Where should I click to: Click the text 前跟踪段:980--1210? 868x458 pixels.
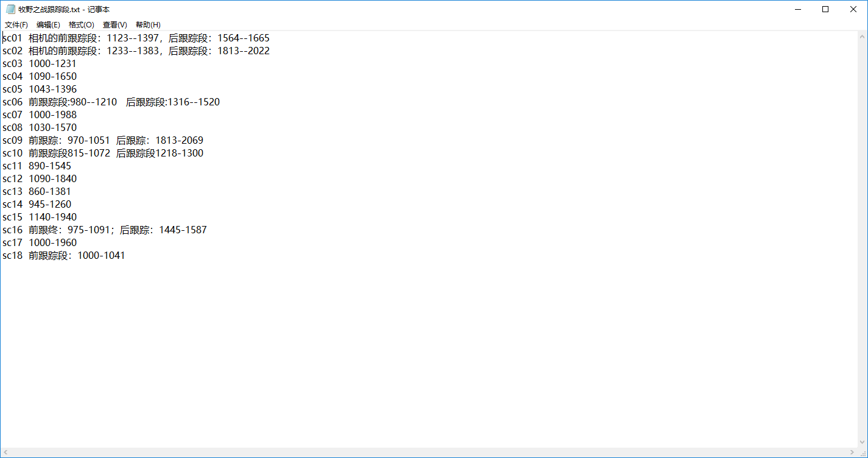[72, 102]
